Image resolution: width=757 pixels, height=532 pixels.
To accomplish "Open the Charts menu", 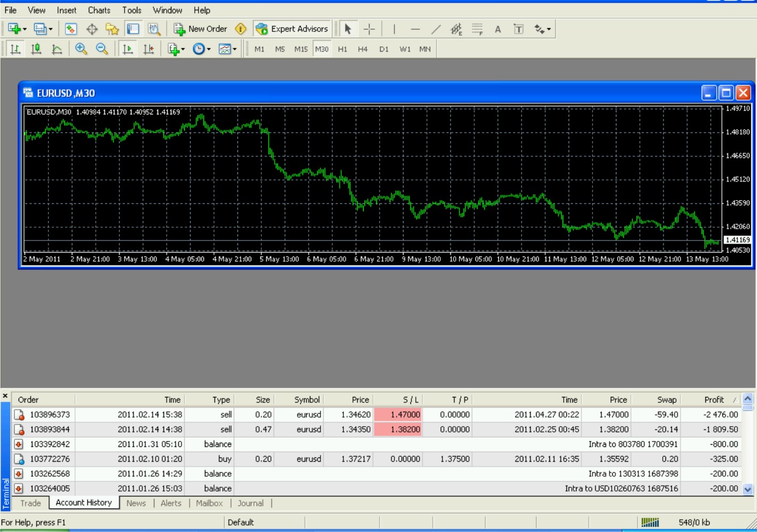I will [99, 10].
